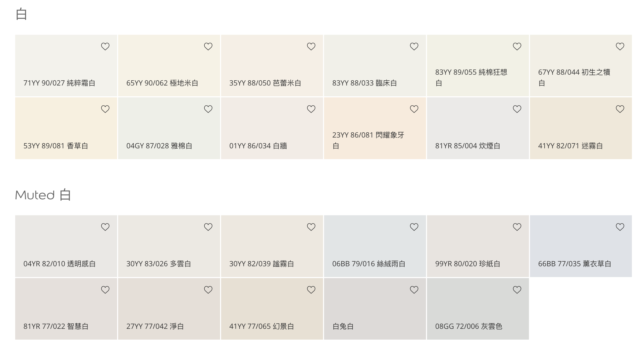Image resolution: width=644 pixels, height=344 pixels.
Task: Favorite 08GG 72/006 灰雲色 via heart
Action: 517,290
